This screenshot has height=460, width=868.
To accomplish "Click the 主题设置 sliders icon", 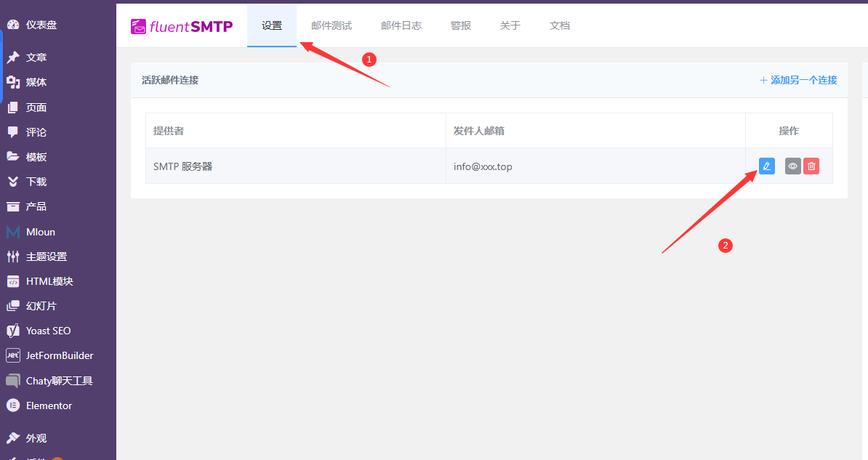I will 13,257.
